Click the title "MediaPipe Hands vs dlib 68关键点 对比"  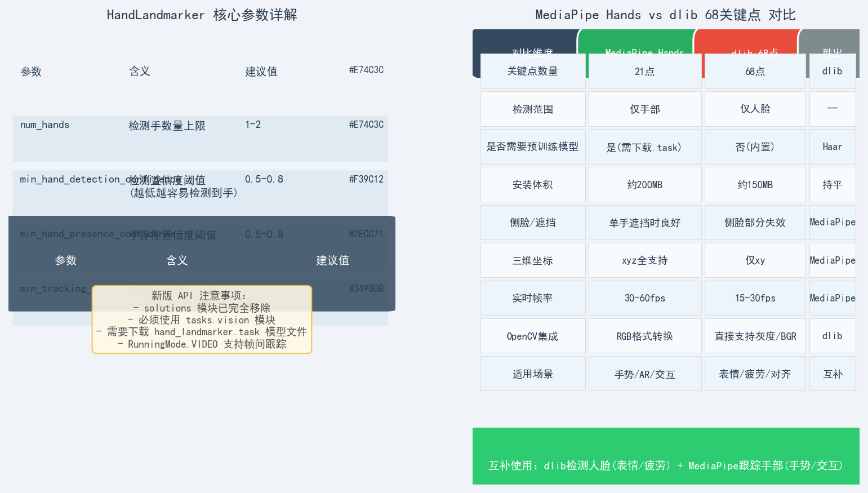pos(665,15)
